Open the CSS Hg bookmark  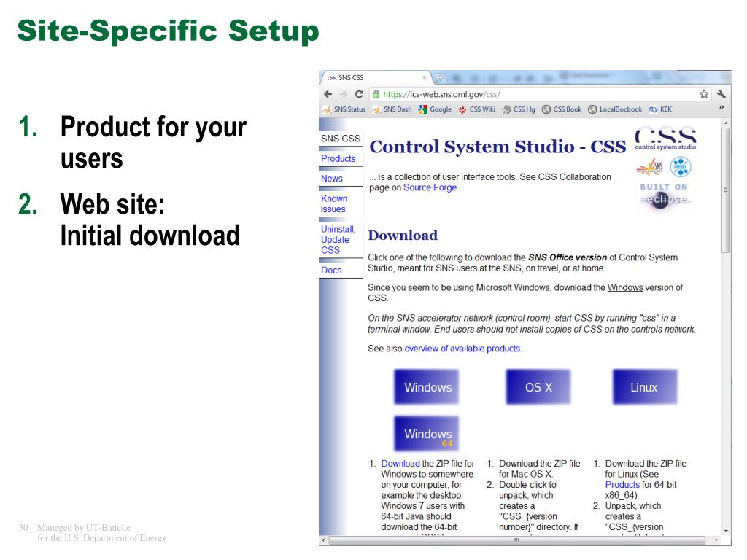pos(519,109)
